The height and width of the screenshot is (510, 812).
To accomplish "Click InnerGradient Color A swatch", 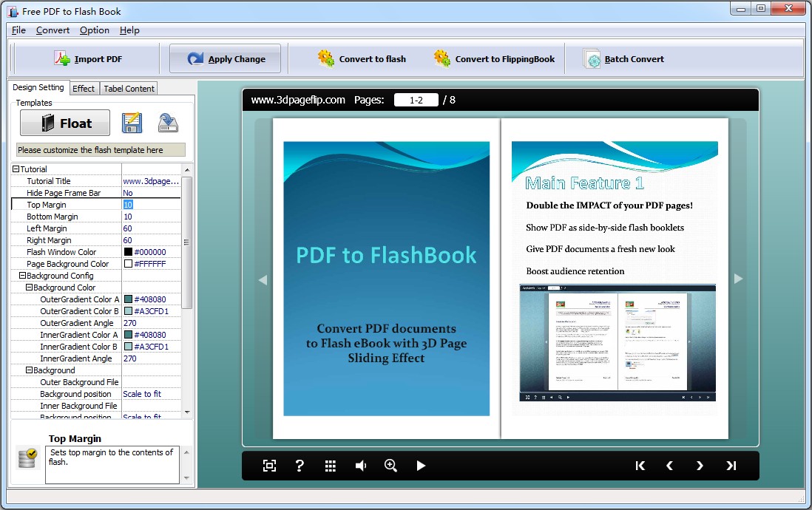I will 129,335.
